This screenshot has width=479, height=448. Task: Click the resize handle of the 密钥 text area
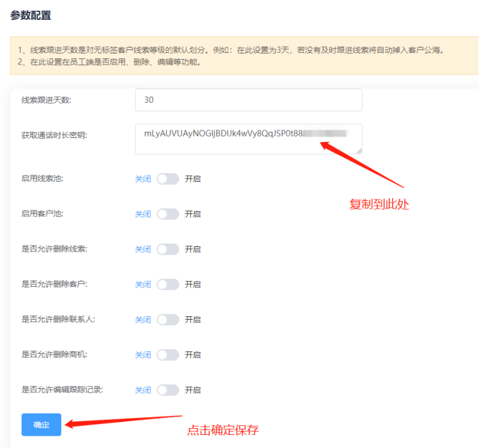tap(358, 150)
